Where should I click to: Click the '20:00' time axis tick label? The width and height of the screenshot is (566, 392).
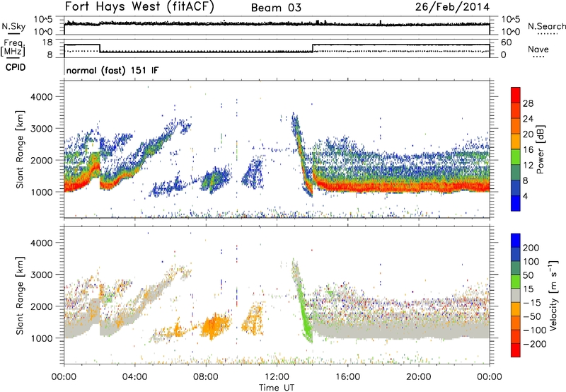click(419, 377)
